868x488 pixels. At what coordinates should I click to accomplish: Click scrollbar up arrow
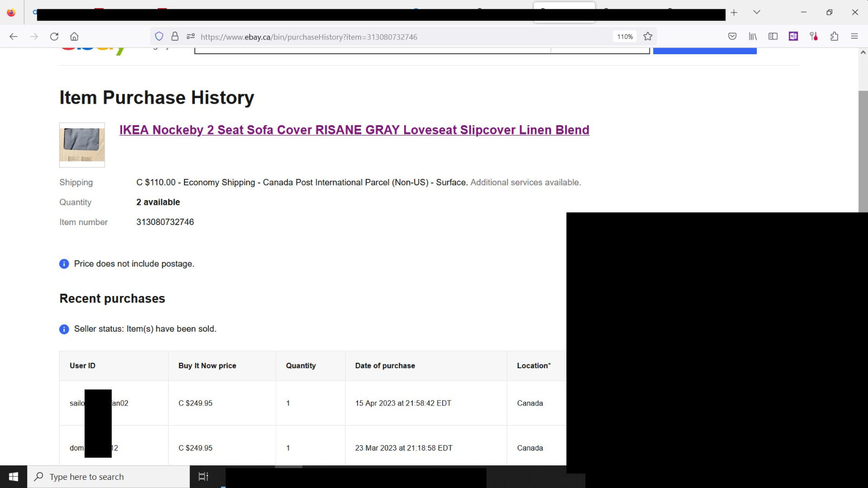[x=863, y=52]
